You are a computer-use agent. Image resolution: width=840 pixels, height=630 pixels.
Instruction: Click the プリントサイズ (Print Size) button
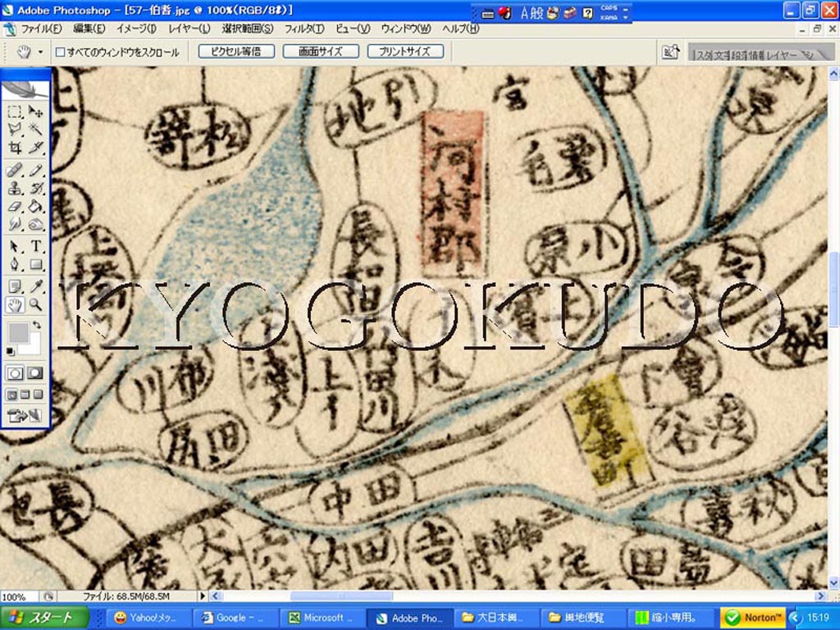click(x=405, y=52)
